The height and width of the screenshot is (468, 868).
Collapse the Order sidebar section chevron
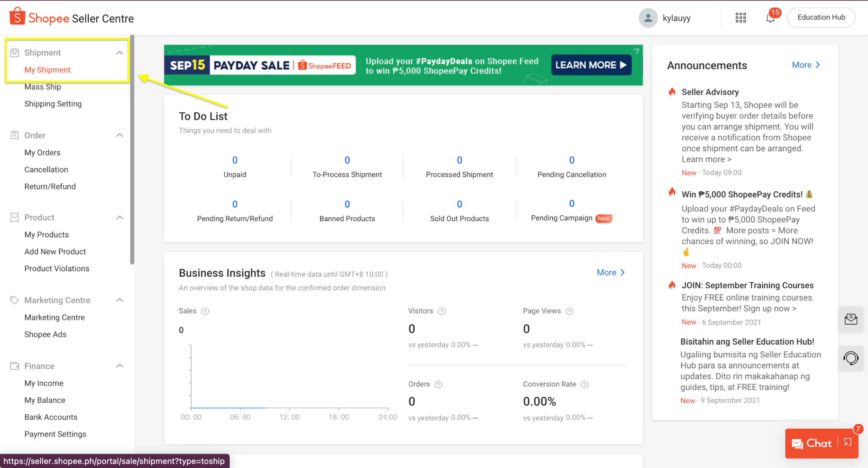(120, 135)
